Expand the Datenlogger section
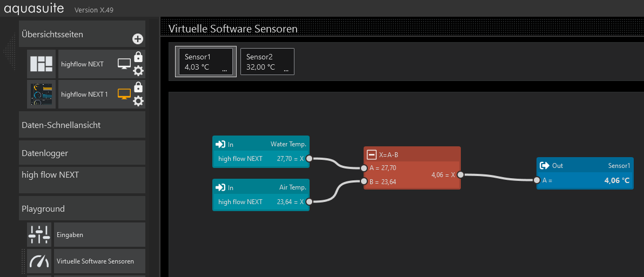The image size is (644, 277). pyautogui.click(x=82, y=153)
